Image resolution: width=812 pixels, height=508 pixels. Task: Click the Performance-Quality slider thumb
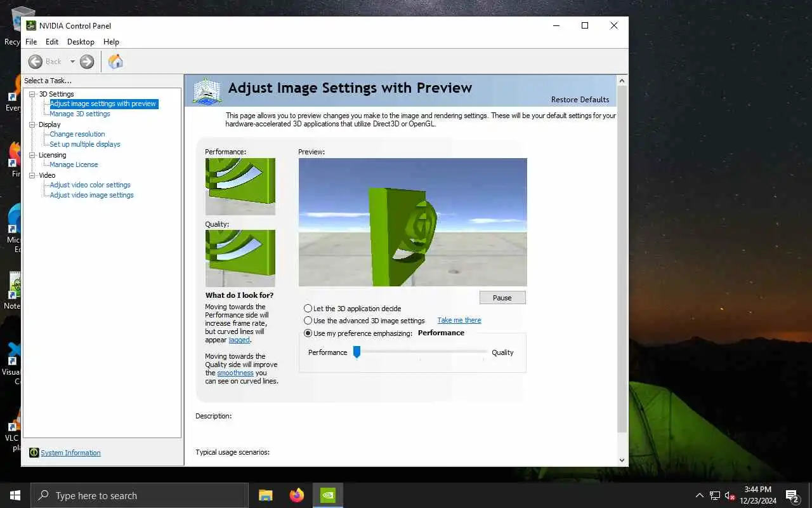click(x=357, y=352)
